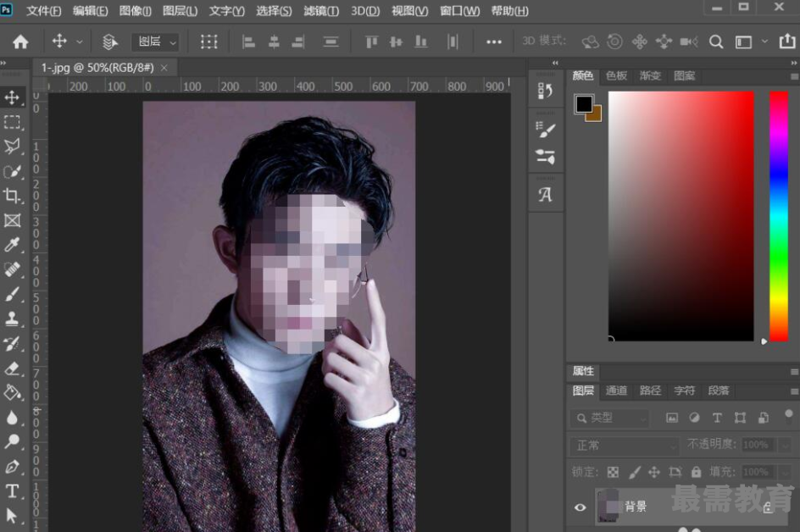Expand Move tool preset picker arrow
Screen dimensions: 800x532
click(x=79, y=42)
